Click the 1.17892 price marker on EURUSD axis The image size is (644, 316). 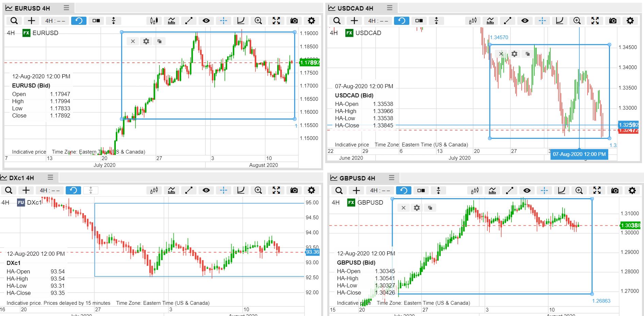coord(310,62)
